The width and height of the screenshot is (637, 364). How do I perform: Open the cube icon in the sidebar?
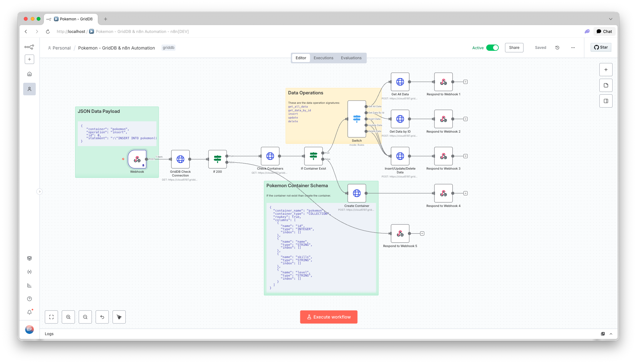tap(29, 258)
